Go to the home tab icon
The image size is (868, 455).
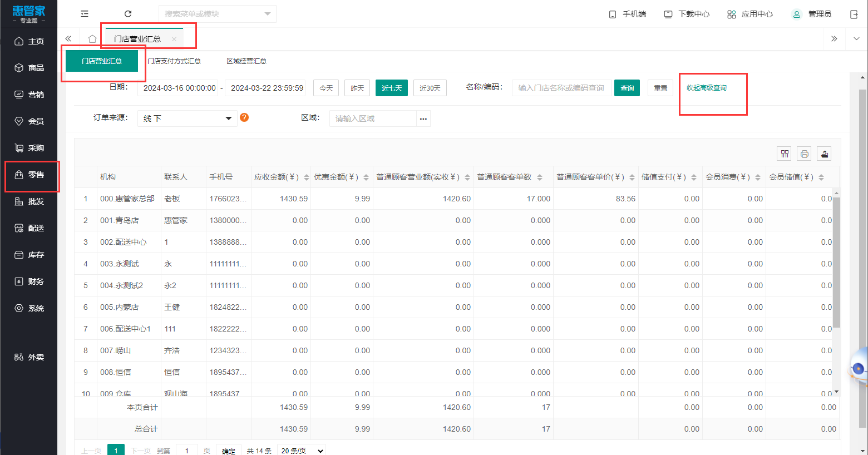click(92, 39)
